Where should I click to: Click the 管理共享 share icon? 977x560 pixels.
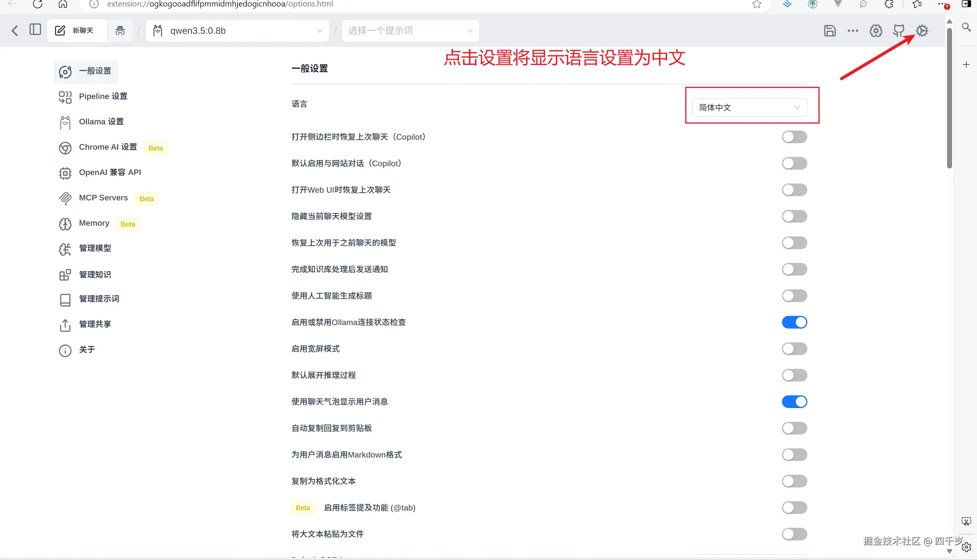65,325
